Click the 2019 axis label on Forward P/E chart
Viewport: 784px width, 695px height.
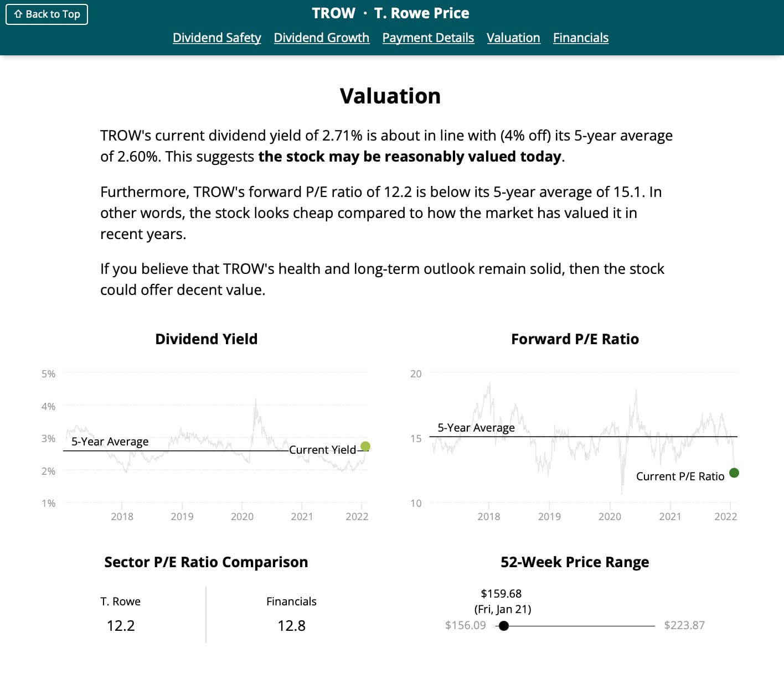(x=549, y=516)
